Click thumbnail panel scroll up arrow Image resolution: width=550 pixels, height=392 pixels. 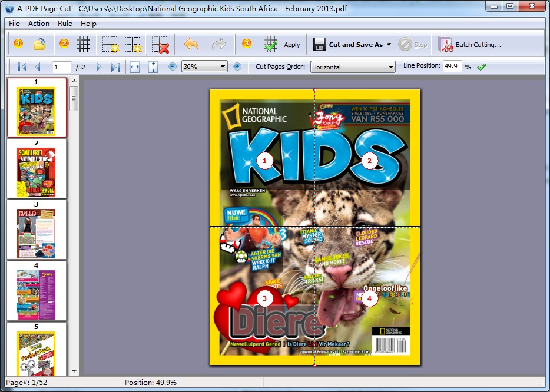point(74,81)
